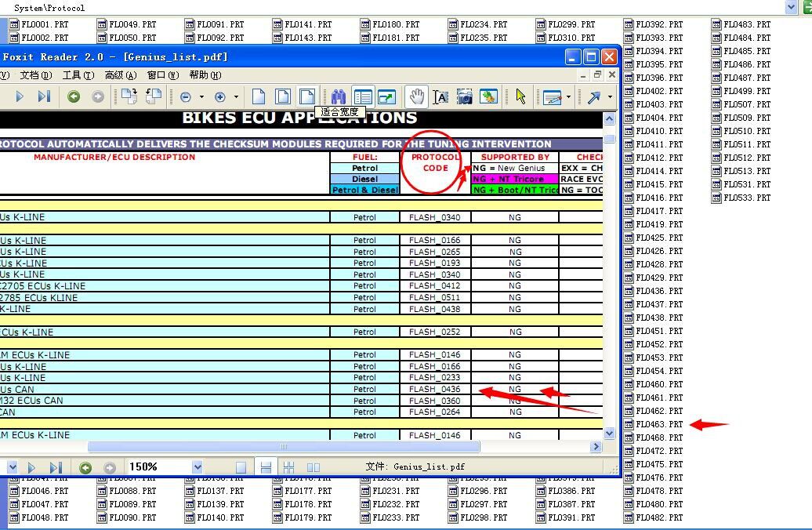Jump to last page in top toolbar
The width and height of the screenshot is (812, 530).
tap(44, 96)
